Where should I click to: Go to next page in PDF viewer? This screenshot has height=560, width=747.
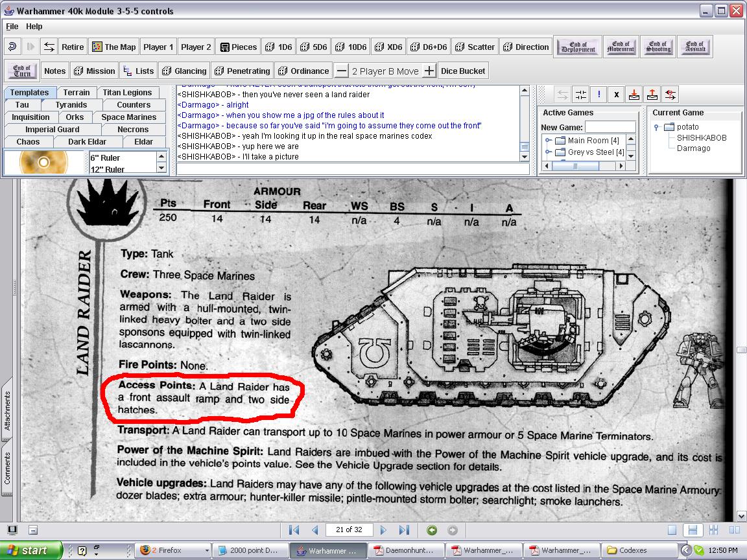pos(383,530)
